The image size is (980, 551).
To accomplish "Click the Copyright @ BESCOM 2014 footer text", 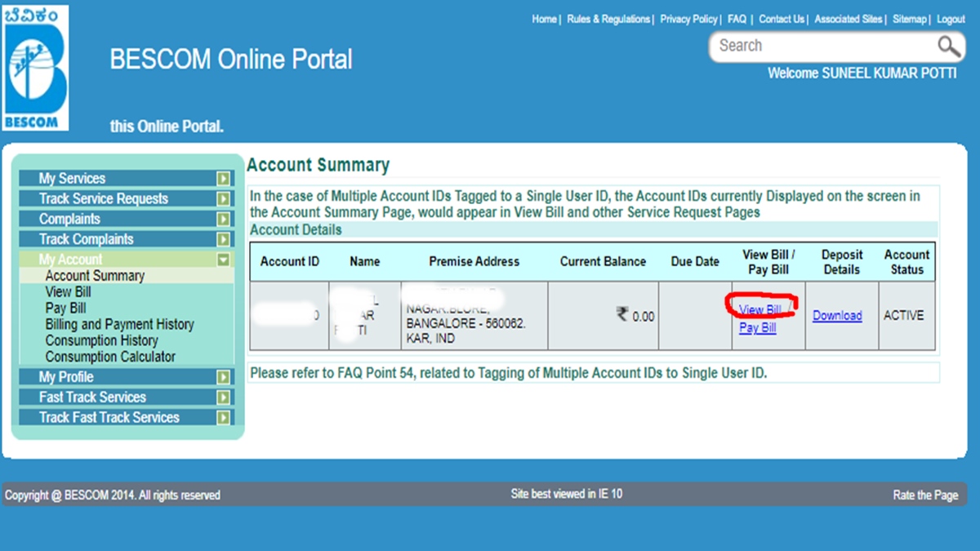I will point(113,495).
